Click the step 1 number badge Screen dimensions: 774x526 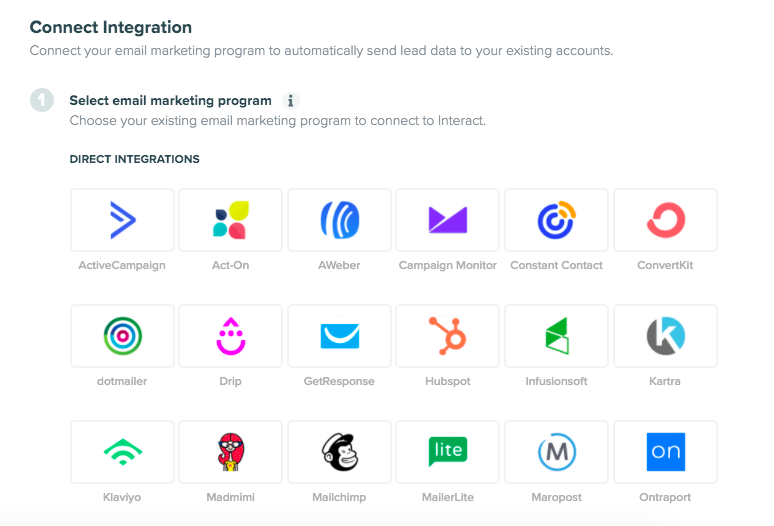(x=42, y=100)
